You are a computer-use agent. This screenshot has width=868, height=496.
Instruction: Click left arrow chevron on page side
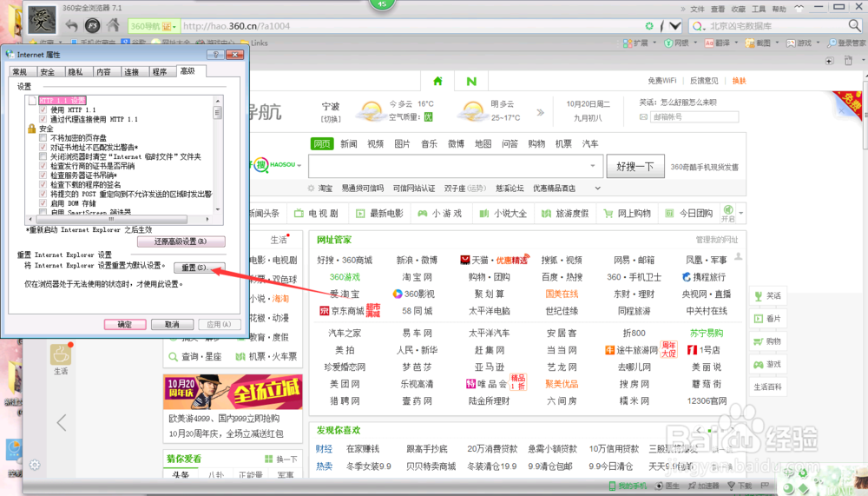62,423
